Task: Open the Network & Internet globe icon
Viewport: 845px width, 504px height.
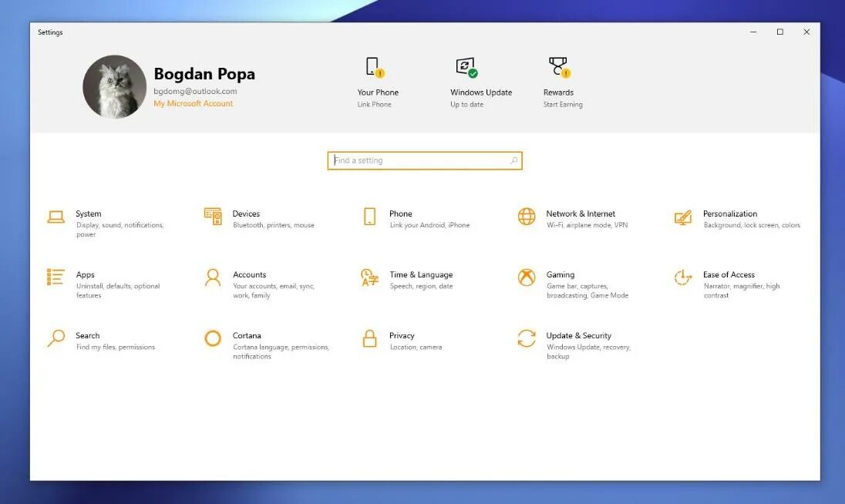Action: pyautogui.click(x=527, y=217)
